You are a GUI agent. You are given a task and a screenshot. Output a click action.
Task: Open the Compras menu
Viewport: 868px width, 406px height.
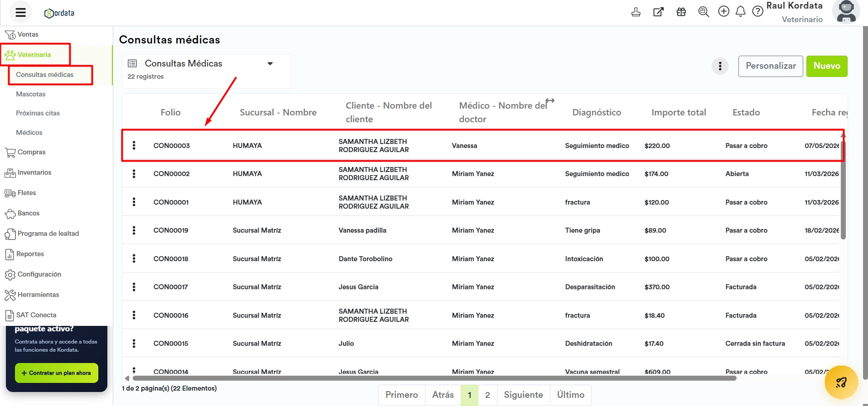25,152
